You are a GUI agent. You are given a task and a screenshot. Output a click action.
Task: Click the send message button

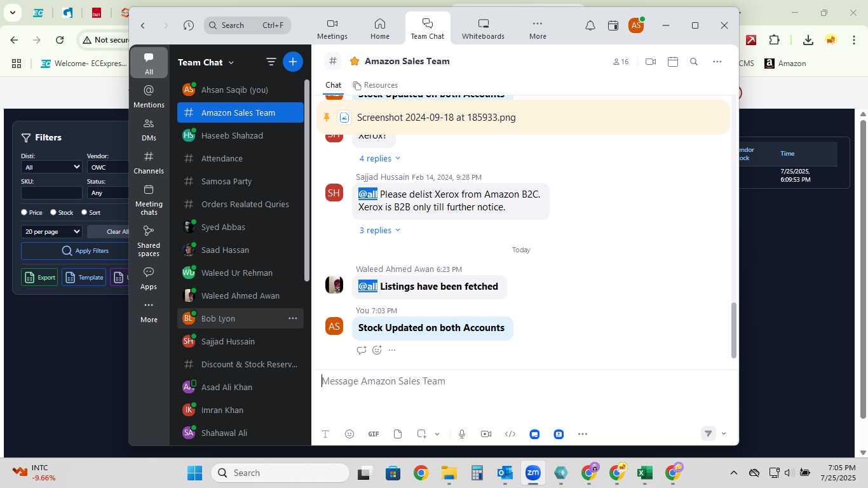708,433
